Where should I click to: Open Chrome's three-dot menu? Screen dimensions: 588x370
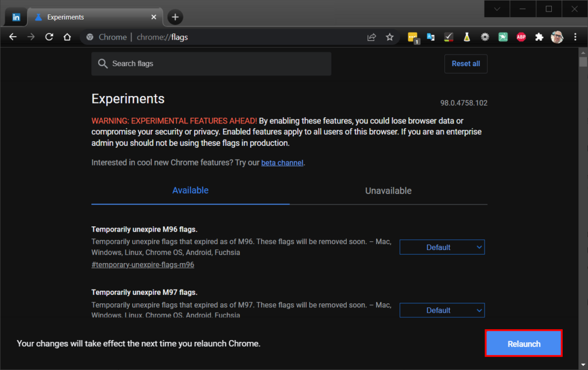pos(575,37)
